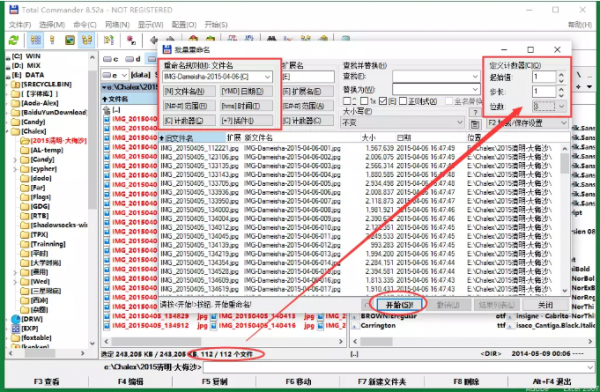Click the invert selection toolbar icon

[x=109, y=40]
